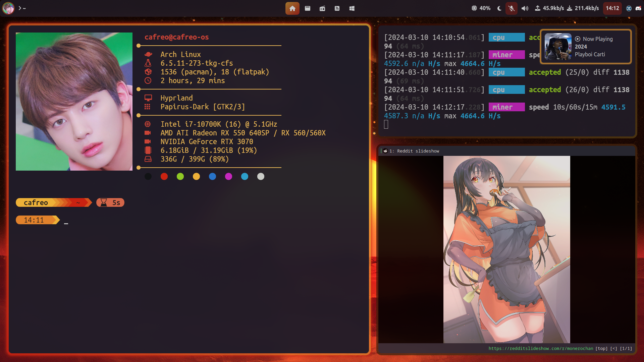
Task: Open the redditslideshow.com URL link
Action: pyautogui.click(x=540, y=349)
